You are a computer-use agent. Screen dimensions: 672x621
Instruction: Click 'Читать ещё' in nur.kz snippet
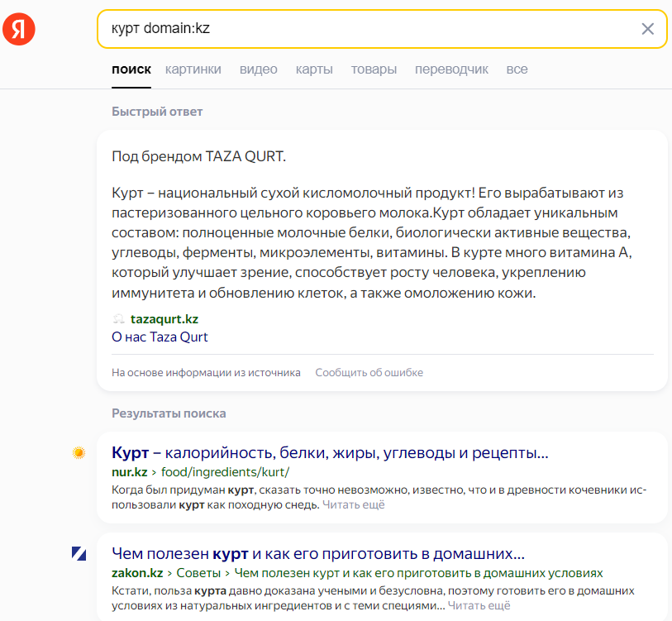(x=353, y=504)
